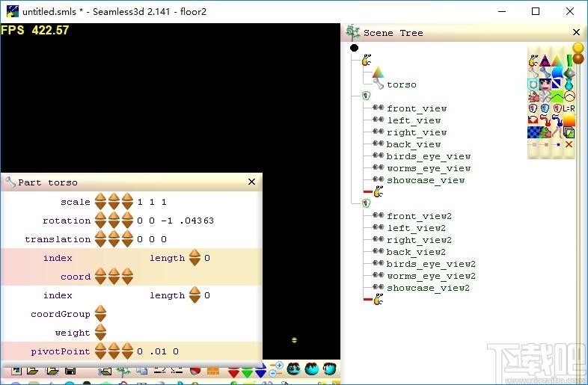The width and height of the screenshot is (588, 385).
Task: Click the L=R symmetry icon in palette
Action: coord(569,108)
